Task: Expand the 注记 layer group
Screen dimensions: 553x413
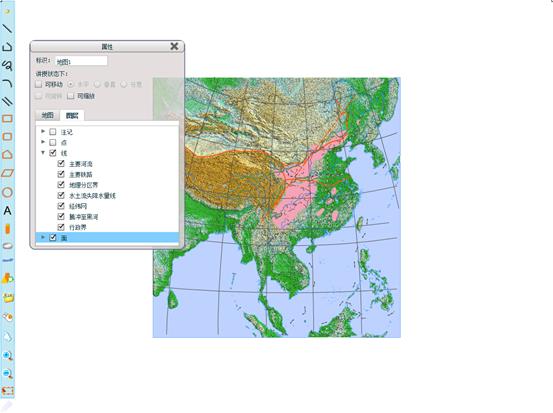Action: [43, 131]
